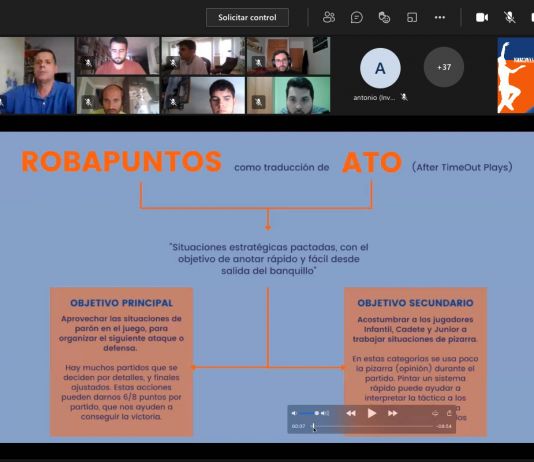The image size is (534, 462).
Task: Click the video progress timeline
Action: pos(372,426)
